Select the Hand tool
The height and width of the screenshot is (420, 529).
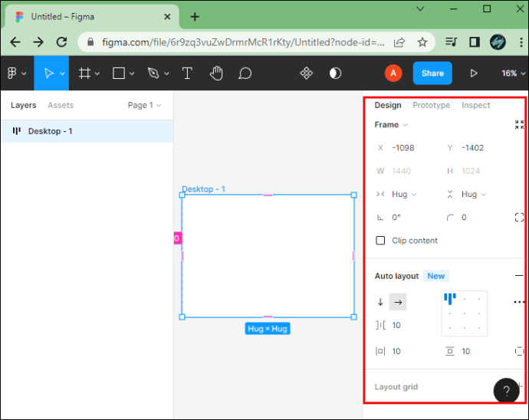216,74
